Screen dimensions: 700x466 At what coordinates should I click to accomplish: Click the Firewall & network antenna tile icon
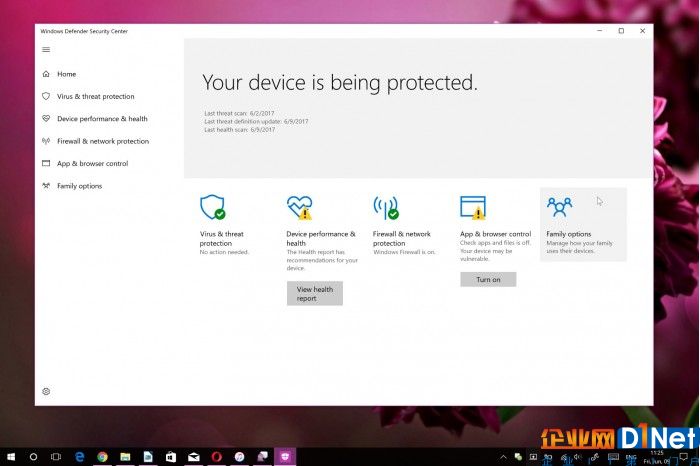[386, 208]
